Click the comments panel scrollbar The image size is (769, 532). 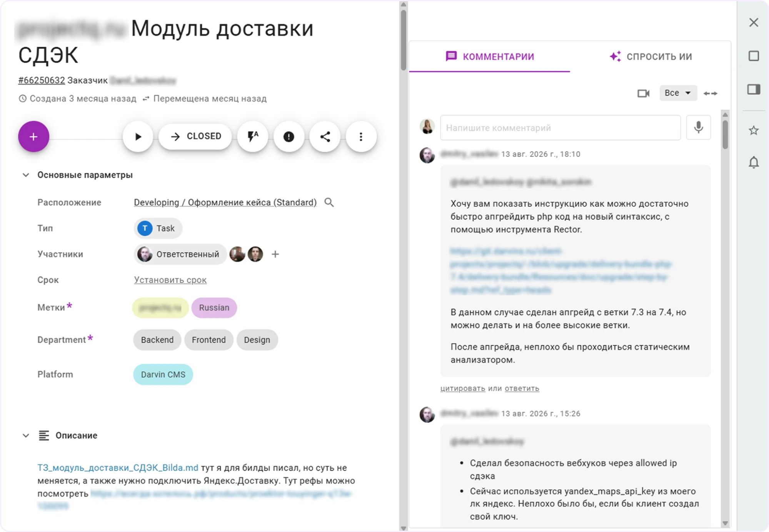[725, 135]
